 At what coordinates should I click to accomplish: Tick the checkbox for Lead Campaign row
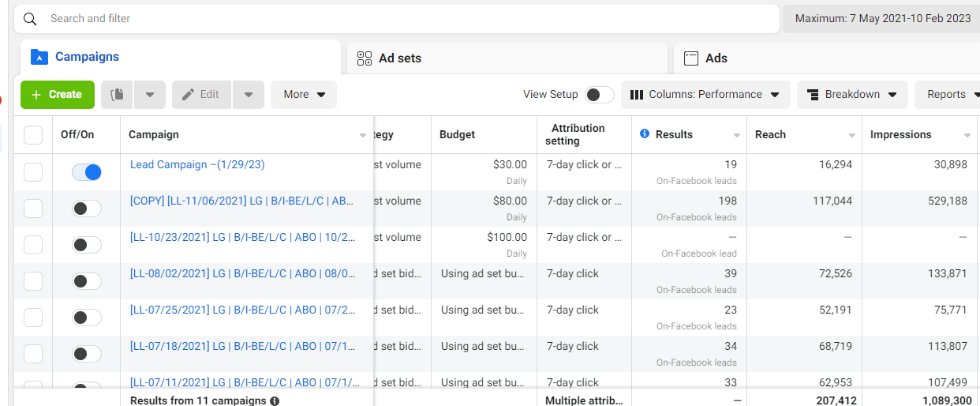[x=33, y=171]
